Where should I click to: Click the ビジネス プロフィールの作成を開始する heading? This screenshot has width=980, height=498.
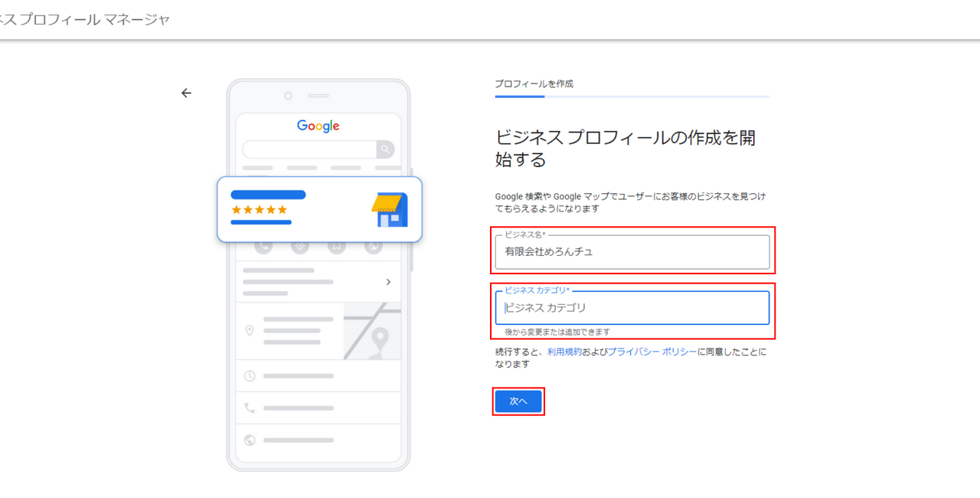point(626,149)
